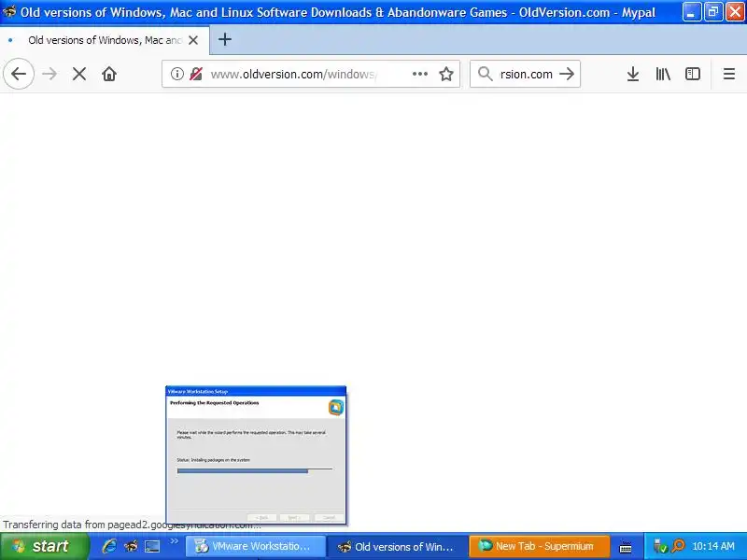Click 'Status: Installing packages on the system' text
The image size is (747, 560).
213,460
